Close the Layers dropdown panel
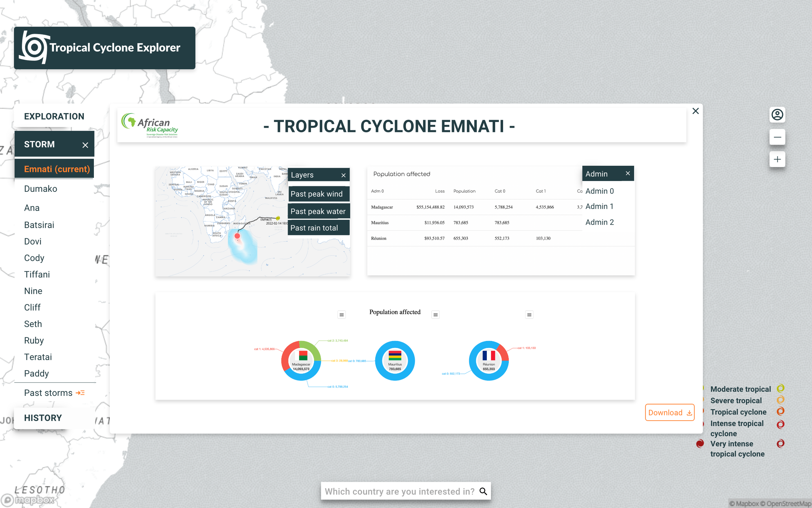812x508 pixels. [343, 176]
